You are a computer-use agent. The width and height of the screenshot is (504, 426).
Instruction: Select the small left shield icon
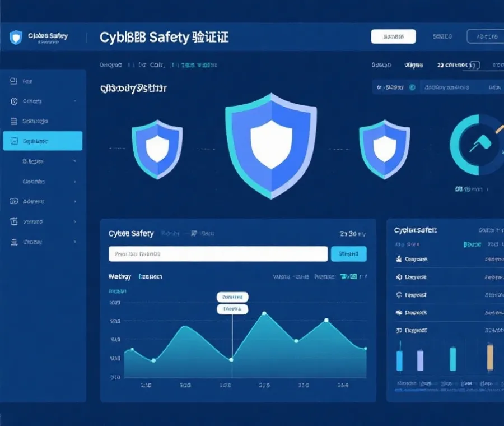pos(157,148)
